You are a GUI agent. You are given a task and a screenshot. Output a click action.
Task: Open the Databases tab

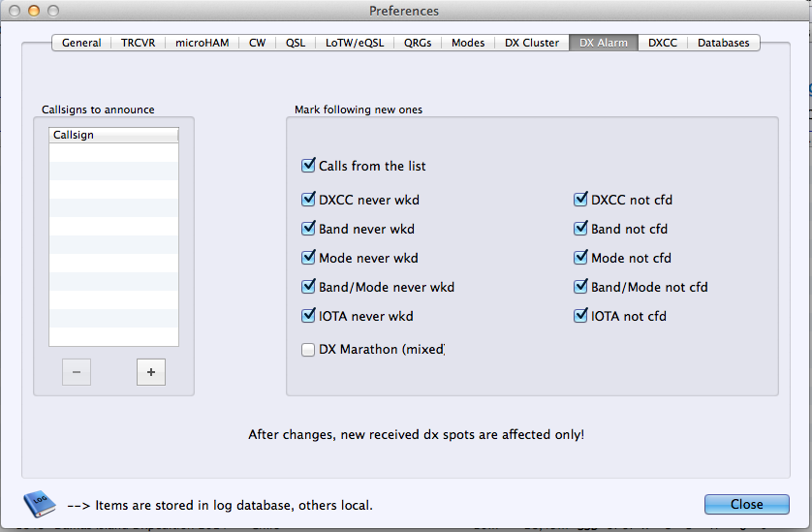(x=723, y=43)
